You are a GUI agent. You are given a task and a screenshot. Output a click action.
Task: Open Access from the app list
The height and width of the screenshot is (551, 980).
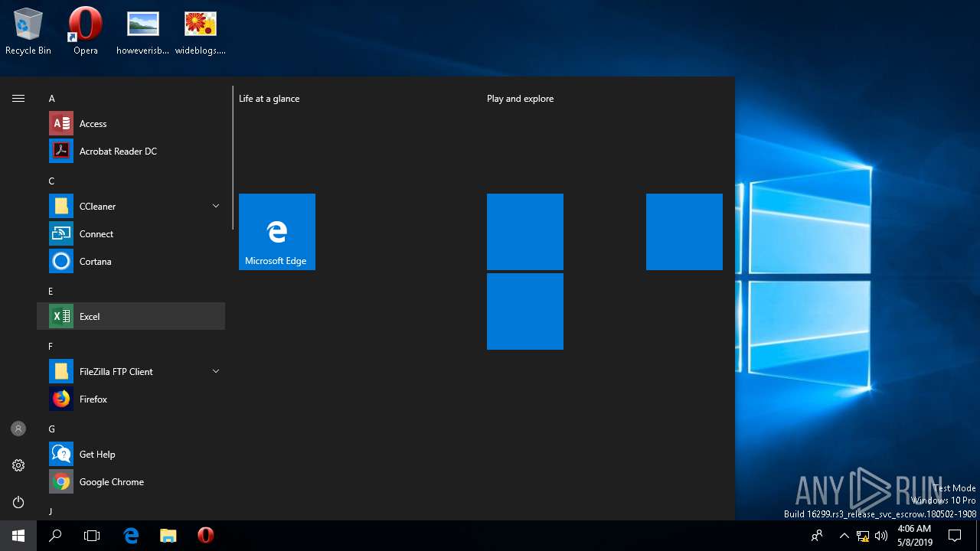131,123
